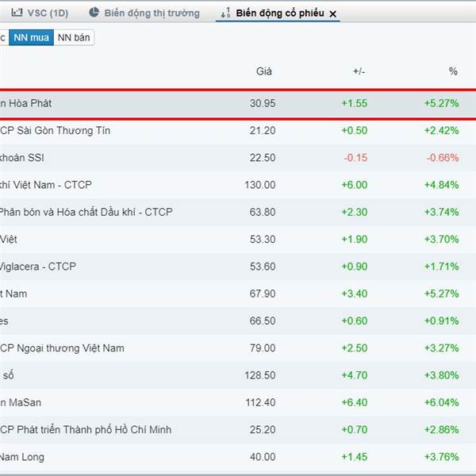
Task: Click the pie chart icon on market tab
Action: 94,13
